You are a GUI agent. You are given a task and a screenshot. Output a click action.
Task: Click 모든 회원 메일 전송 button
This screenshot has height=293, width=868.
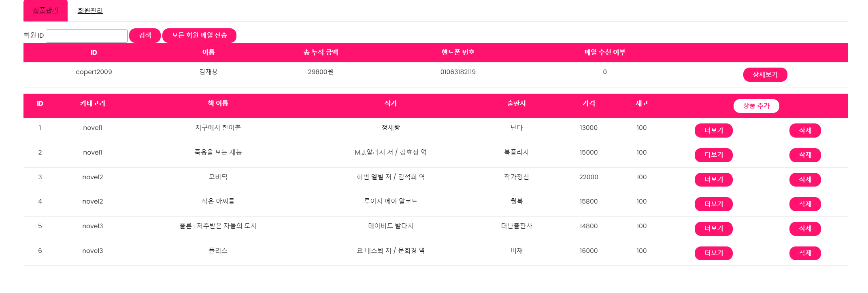[200, 35]
